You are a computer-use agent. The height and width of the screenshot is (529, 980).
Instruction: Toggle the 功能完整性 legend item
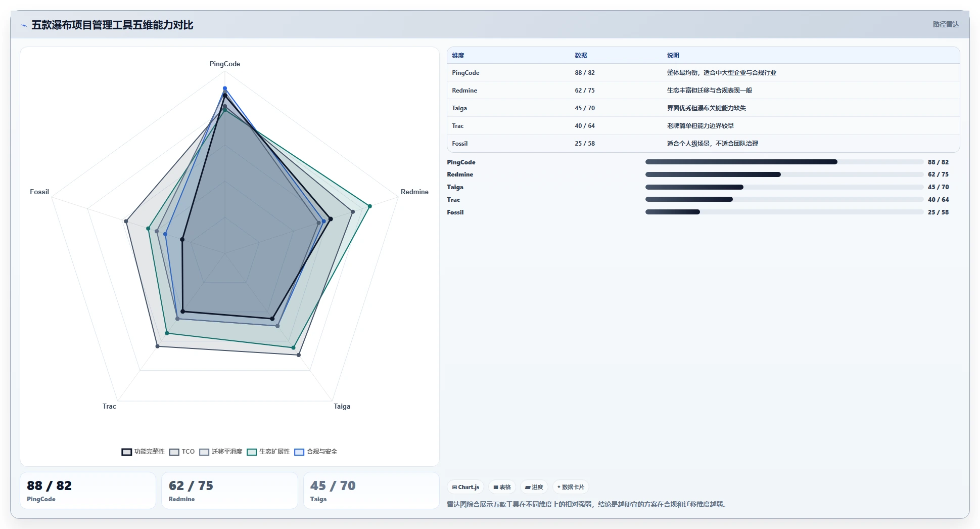click(143, 452)
